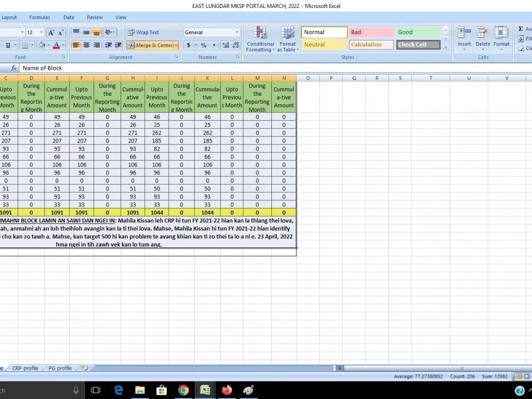
Task: Increase decimal places for selected cells
Action: point(226,45)
